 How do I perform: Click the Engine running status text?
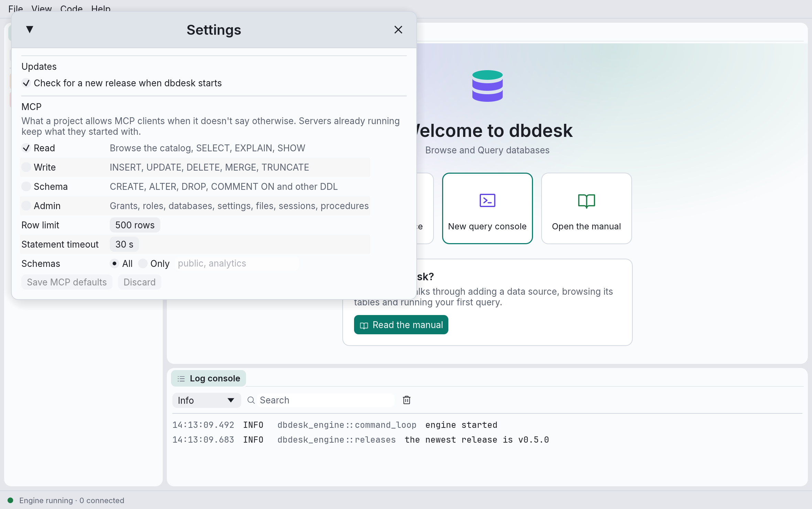[72, 501]
